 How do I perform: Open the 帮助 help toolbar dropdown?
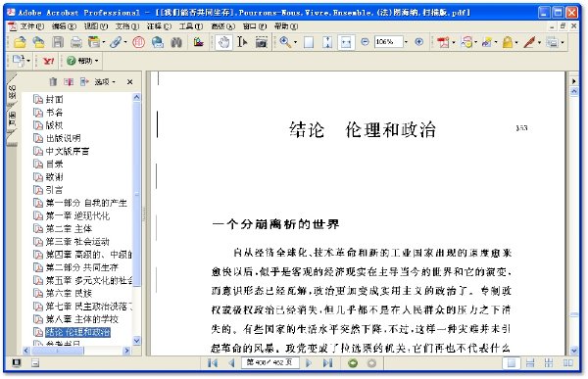(x=82, y=61)
